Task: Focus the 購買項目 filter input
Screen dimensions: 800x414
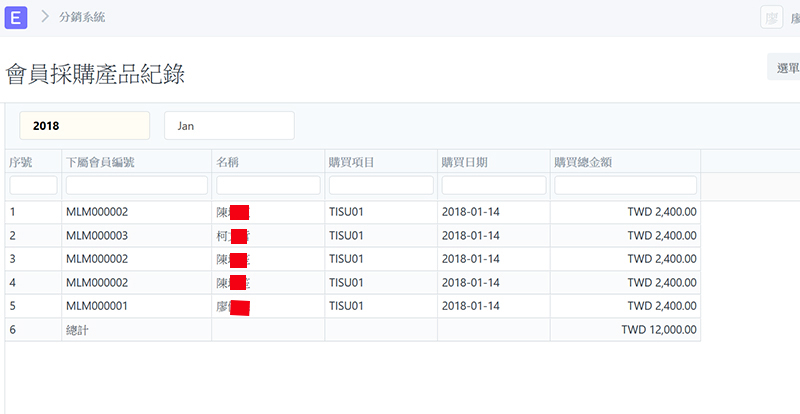Action: (x=381, y=185)
